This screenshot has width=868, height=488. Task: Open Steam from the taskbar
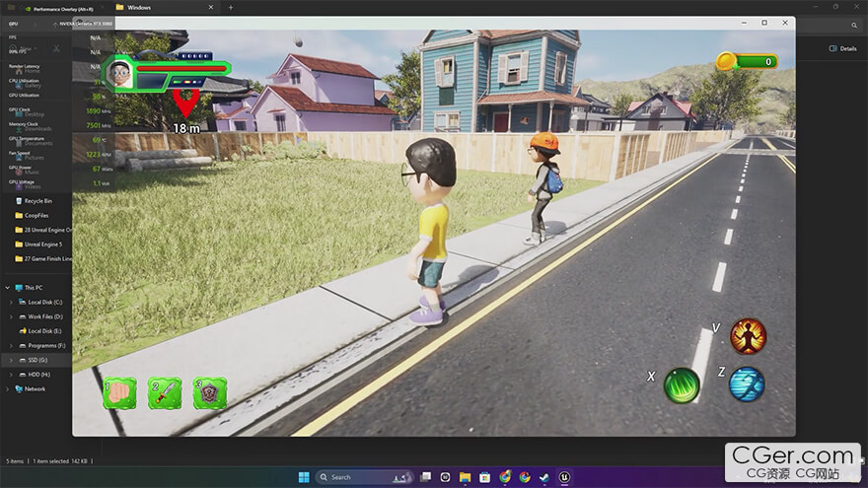(x=544, y=477)
